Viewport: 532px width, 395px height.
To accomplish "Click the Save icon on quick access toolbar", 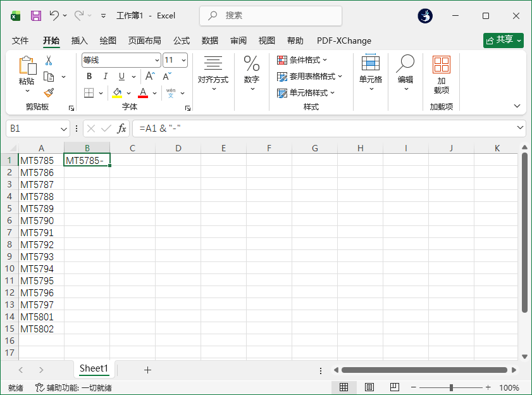I will point(35,15).
